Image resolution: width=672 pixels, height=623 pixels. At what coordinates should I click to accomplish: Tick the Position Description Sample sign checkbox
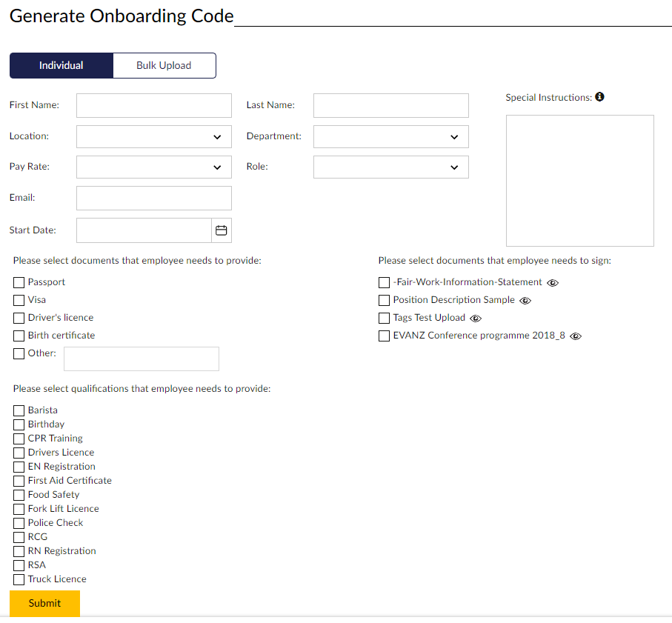point(384,300)
